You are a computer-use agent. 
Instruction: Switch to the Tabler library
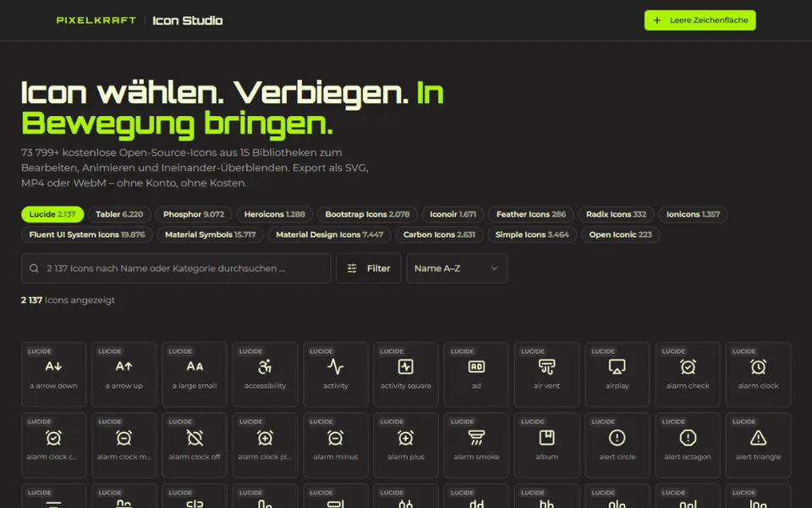click(119, 214)
